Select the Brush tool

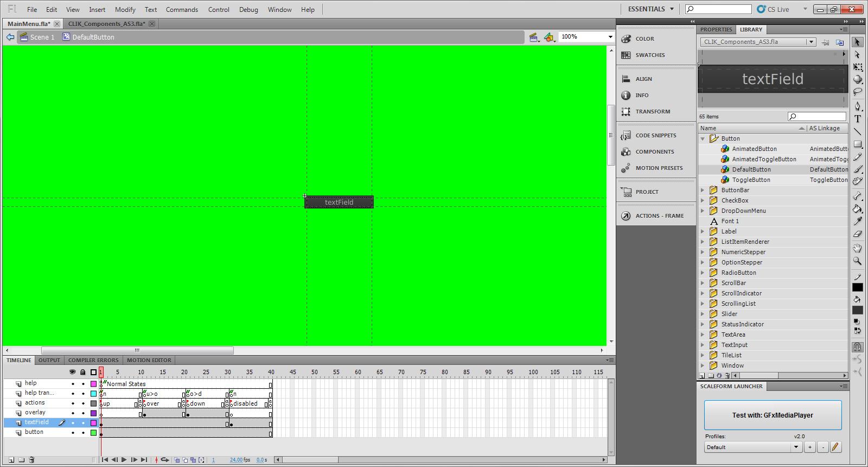pos(857,169)
